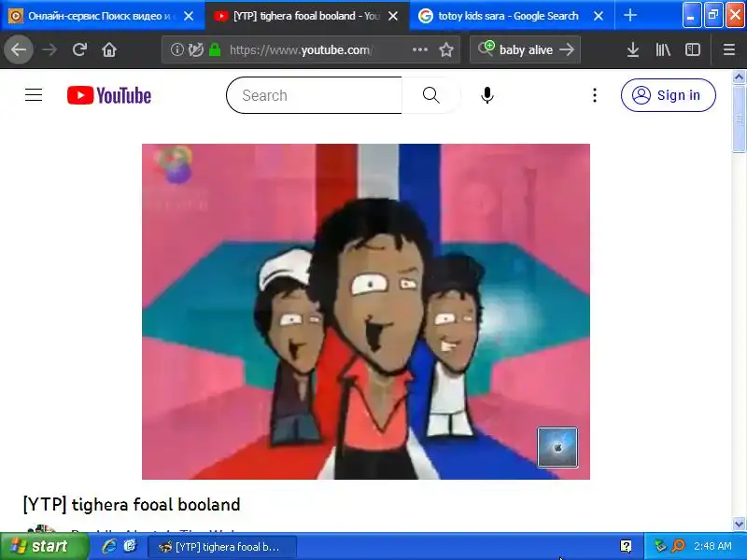
Task: Open page actions three-dot menu
Action: 419,49
